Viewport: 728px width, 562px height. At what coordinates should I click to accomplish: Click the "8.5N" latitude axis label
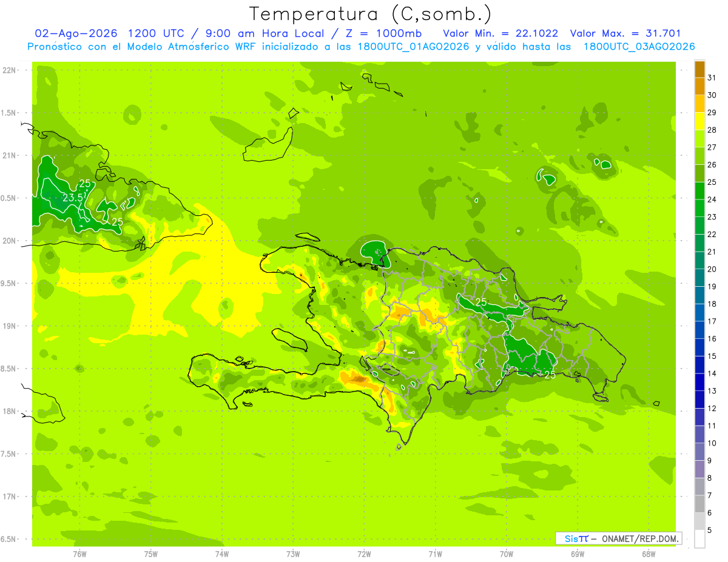9,369
